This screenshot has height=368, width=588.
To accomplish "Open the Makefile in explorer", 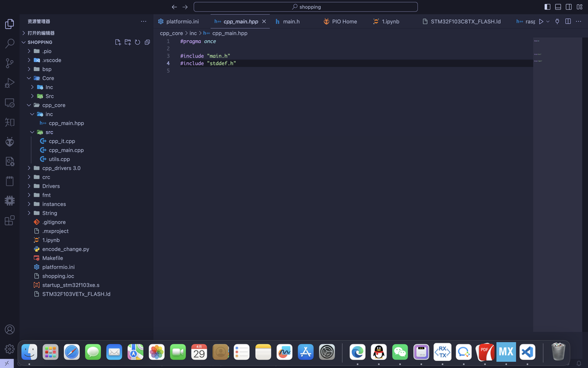I will (52, 258).
